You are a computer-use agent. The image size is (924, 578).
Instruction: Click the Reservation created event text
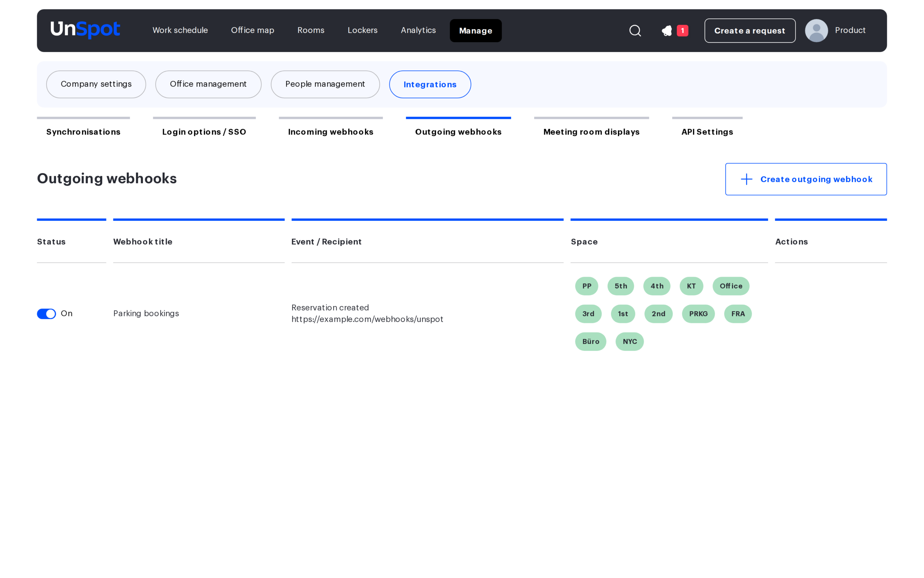pos(330,308)
